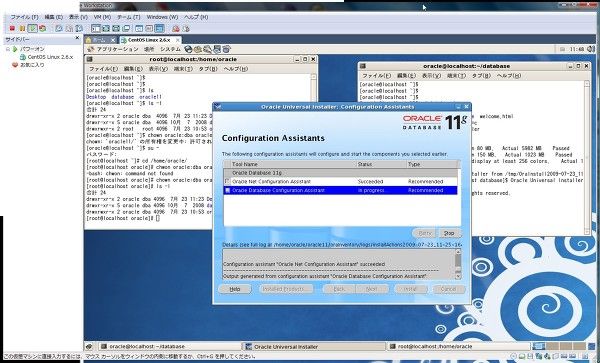Click the 11:48 clock in GNOME panel
Viewport: 600px width, 363px height.
577,49
